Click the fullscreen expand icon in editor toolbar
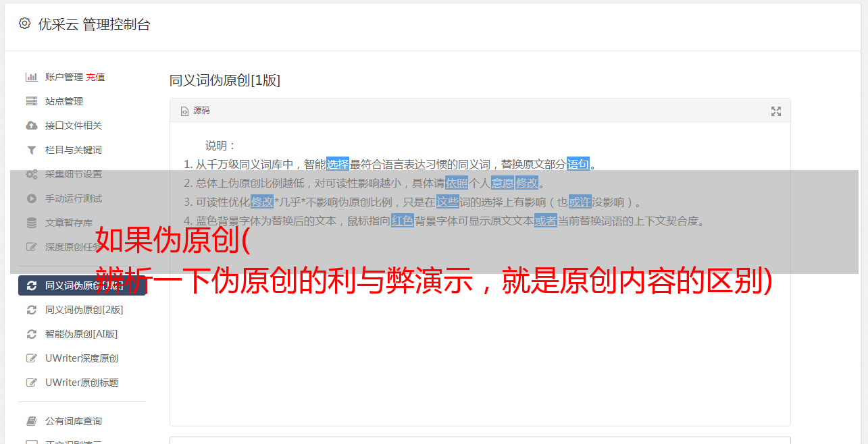This screenshot has width=868, height=444. [776, 111]
